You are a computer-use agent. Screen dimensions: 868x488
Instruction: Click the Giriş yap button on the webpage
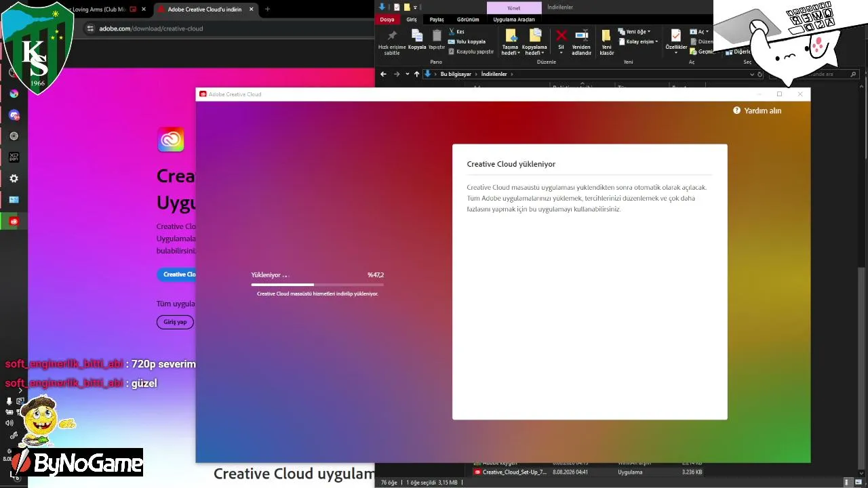pyautogui.click(x=175, y=322)
